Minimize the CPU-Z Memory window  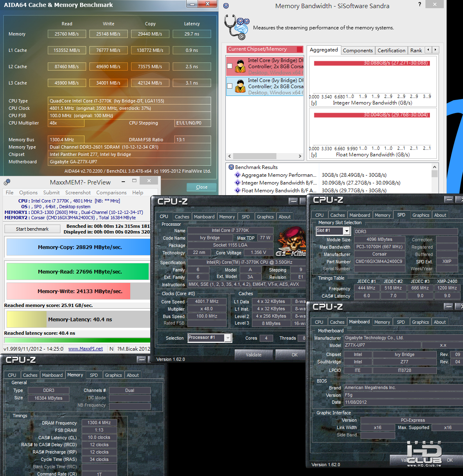point(141,359)
